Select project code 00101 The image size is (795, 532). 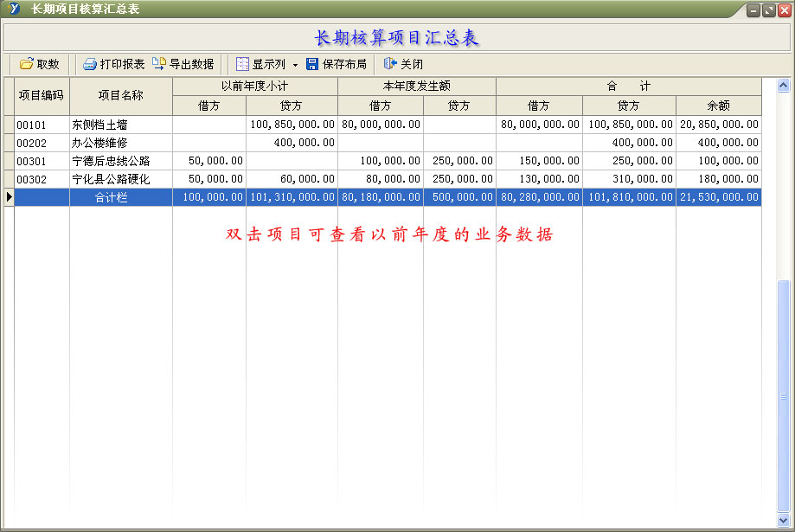[x=42, y=125]
